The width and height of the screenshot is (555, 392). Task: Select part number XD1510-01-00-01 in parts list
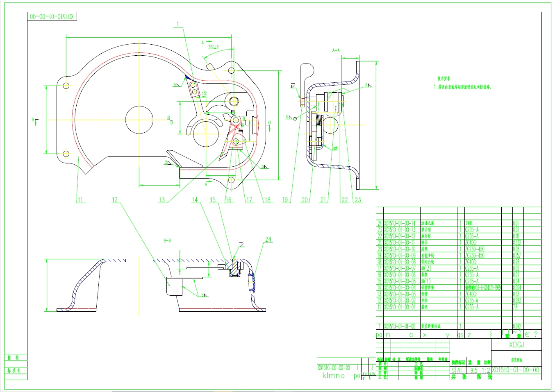400,307
